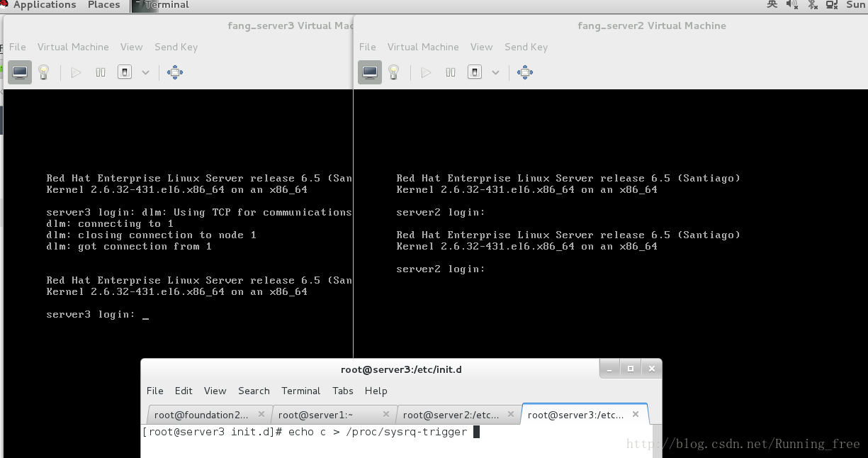Image resolution: width=868 pixels, height=458 pixels.
Task: Show hardware details (lightbulb) in fang_server2 window
Action: tap(394, 72)
